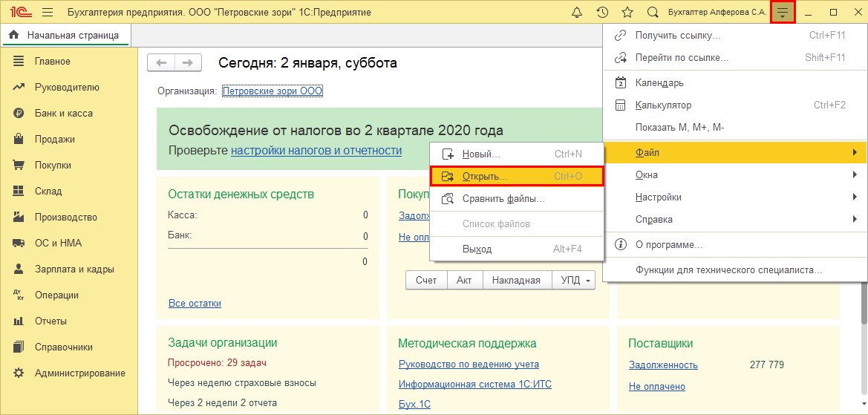Click the search magnifier icon

pos(653,13)
